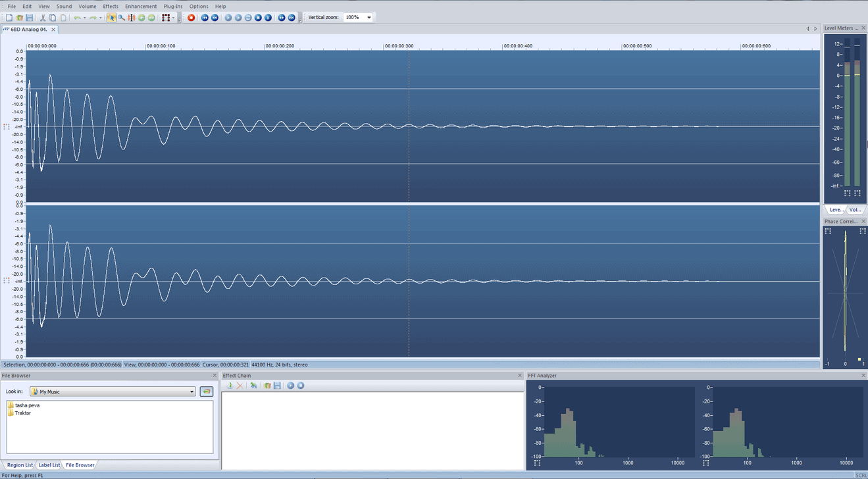The width and height of the screenshot is (868, 479).
Task: Activate the arrow selection tool
Action: coord(112,18)
